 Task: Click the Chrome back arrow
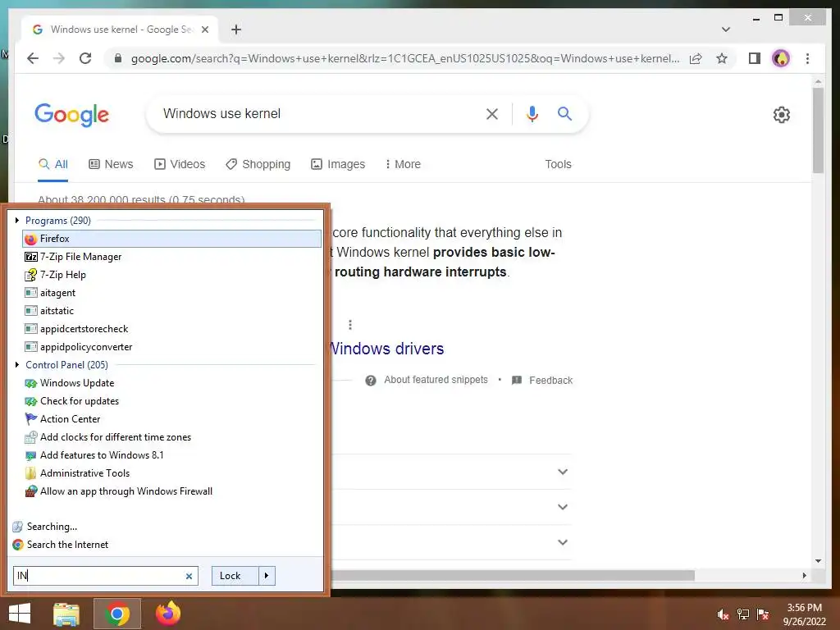pos(33,58)
